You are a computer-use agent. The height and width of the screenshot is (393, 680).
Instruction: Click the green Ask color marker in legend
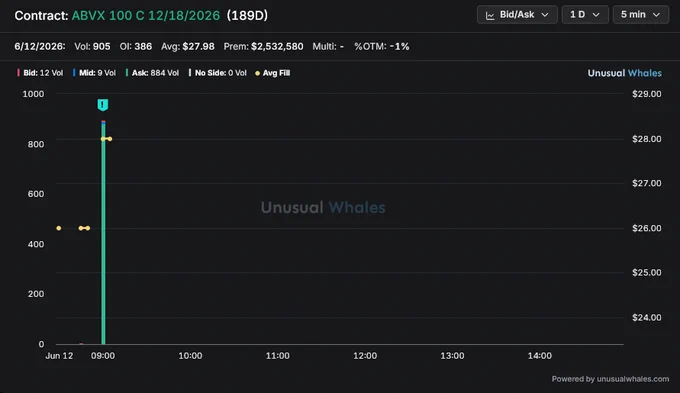pos(127,73)
